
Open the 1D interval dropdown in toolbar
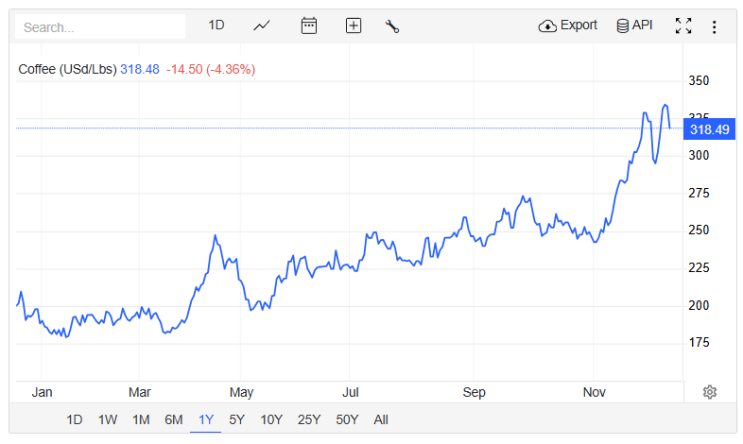[216, 25]
